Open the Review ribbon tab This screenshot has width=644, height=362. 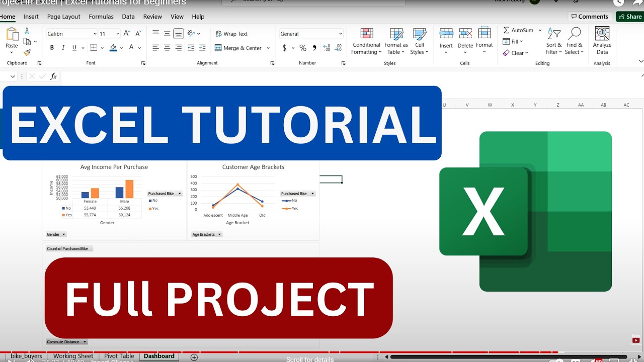pos(152,17)
